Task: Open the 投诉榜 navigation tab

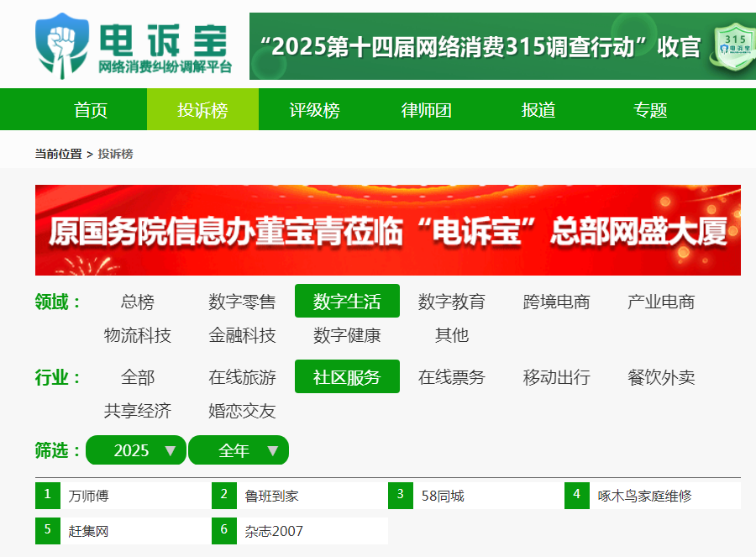Action: (x=202, y=109)
